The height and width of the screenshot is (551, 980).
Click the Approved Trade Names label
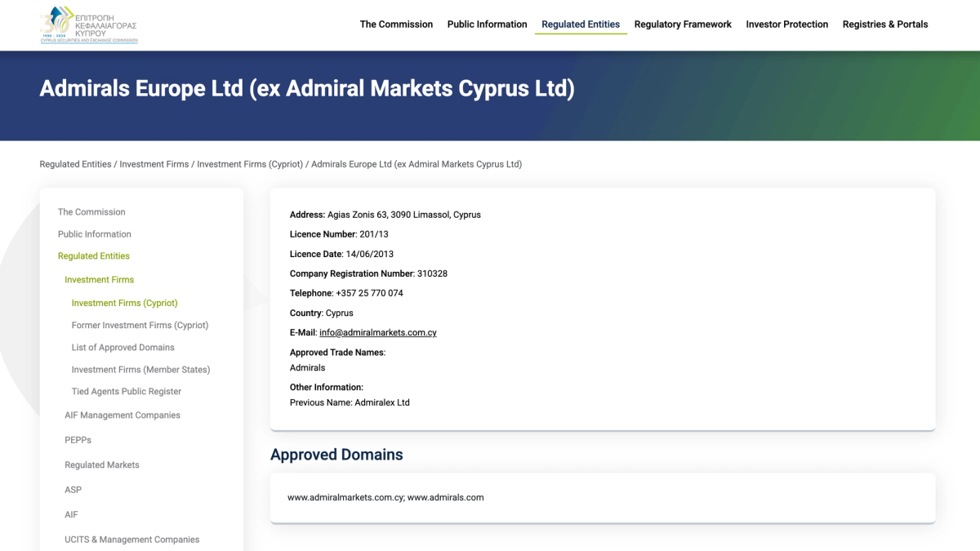337,353
